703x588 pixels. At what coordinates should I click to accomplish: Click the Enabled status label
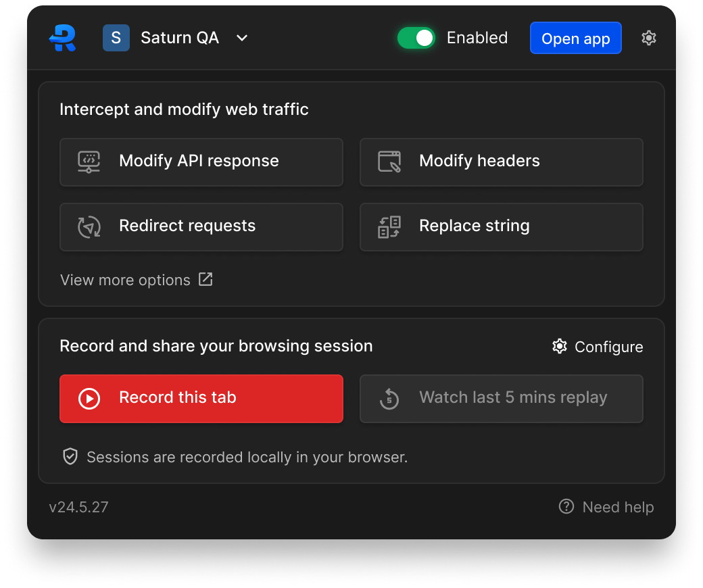click(477, 38)
